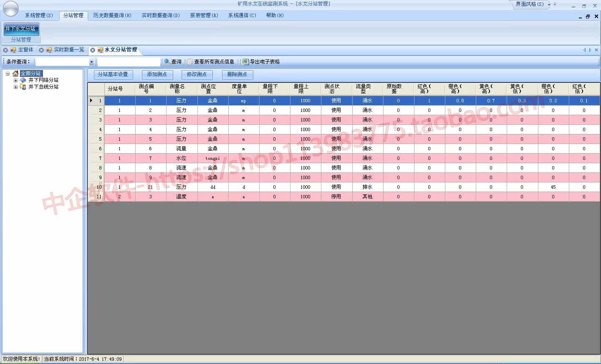Click the current system time in status bar
The height and width of the screenshot is (364, 601).
tap(83, 359)
